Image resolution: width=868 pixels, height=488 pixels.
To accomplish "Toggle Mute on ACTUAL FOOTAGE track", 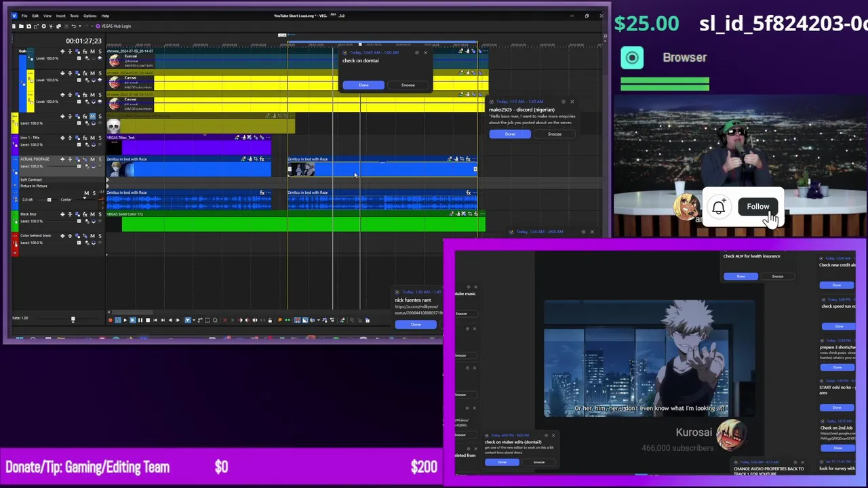I will (92, 159).
